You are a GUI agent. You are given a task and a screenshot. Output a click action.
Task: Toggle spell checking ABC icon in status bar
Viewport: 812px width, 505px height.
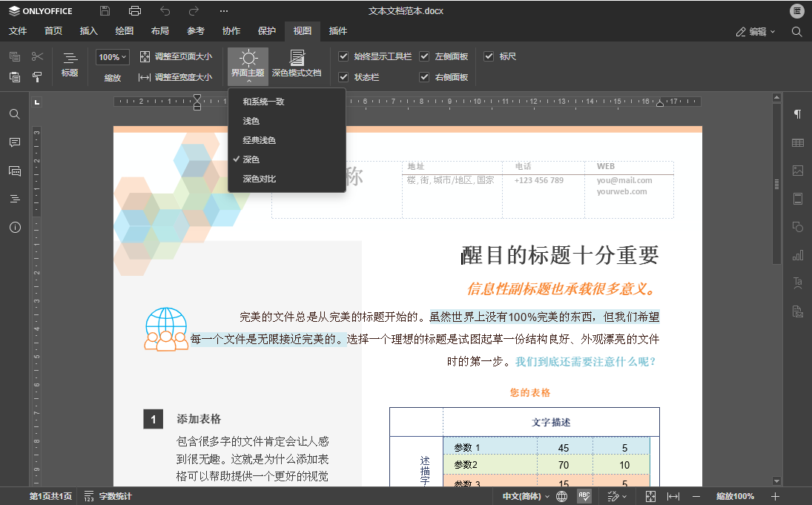tap(584, 496)
